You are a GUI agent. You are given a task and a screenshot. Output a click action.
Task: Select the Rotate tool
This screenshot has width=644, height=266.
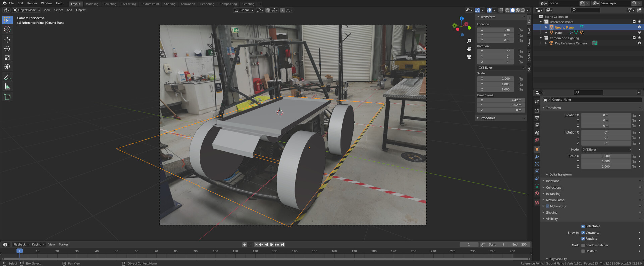click(x=7, y=49)
